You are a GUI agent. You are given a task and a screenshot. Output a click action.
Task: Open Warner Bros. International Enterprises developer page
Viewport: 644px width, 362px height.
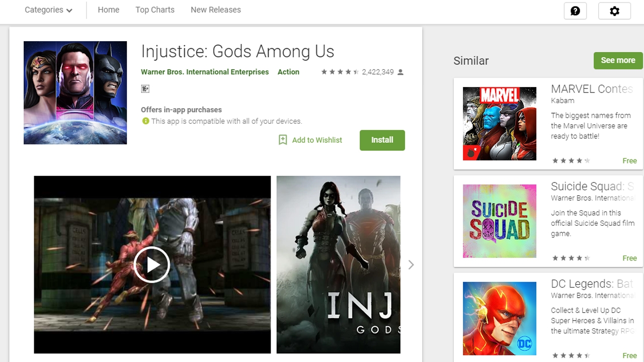coord(205,72)
